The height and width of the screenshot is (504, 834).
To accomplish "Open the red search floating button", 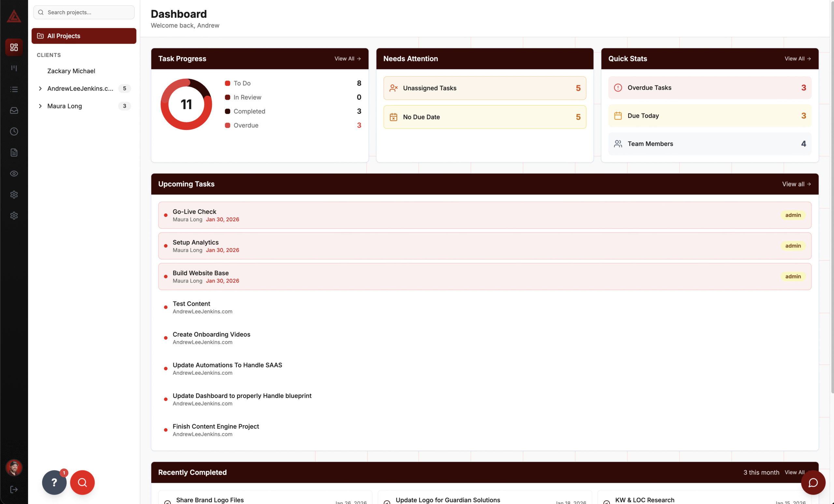I will tap(82, 483).
